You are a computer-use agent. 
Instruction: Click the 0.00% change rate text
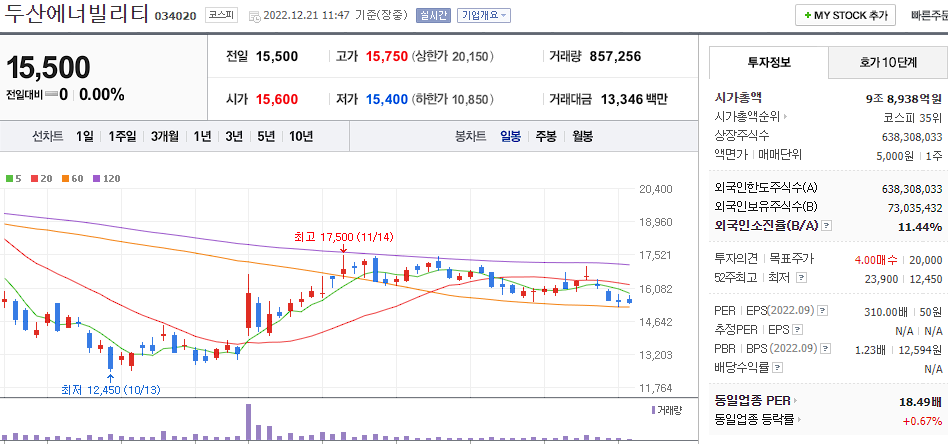tap(102, 94)
